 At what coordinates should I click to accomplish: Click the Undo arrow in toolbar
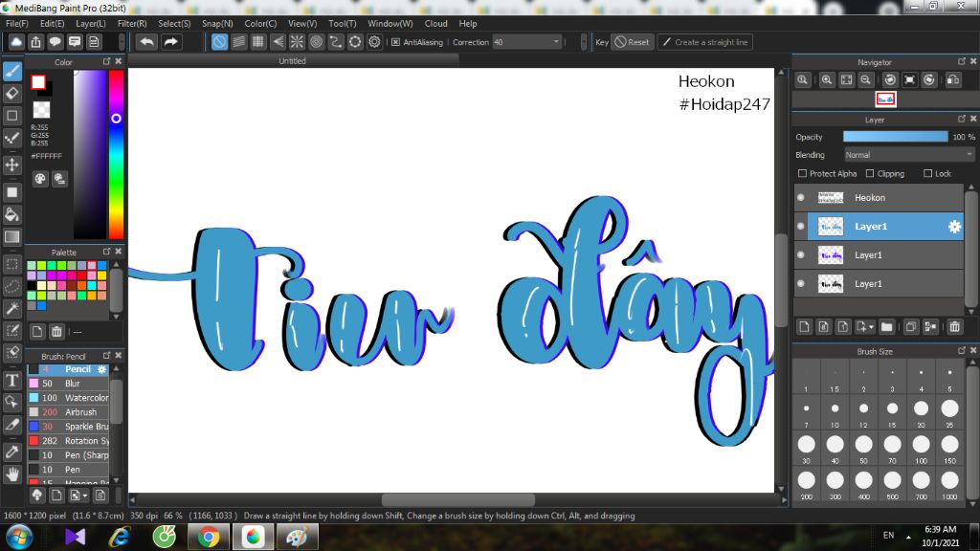click(x=146, y=42)
